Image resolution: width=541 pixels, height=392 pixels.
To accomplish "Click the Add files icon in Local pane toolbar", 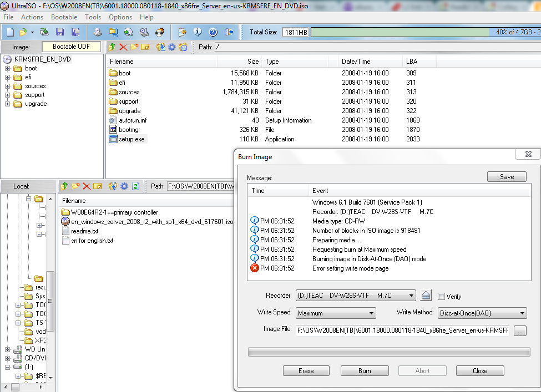I will pyautogui.click(x=113, y=186).
